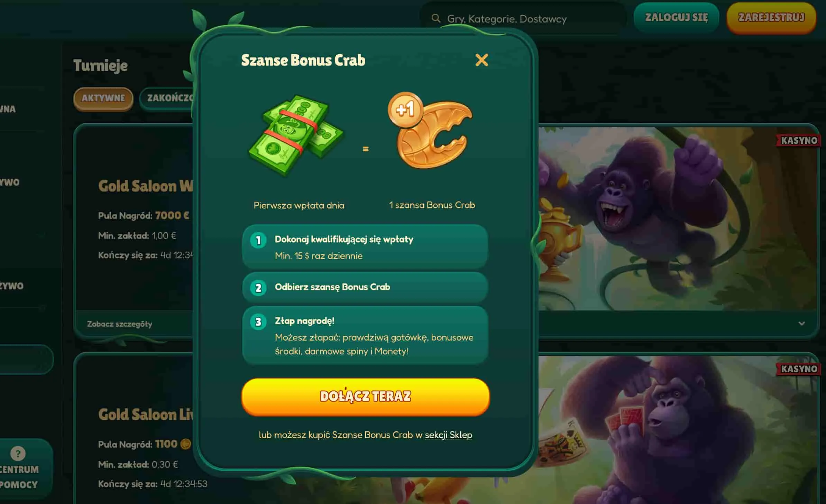The height and width of the screenshot is (504, 826).
Task: Close the Szanse Bonus Crab popup
Action: pyautogui.click(x=481, y=60)
